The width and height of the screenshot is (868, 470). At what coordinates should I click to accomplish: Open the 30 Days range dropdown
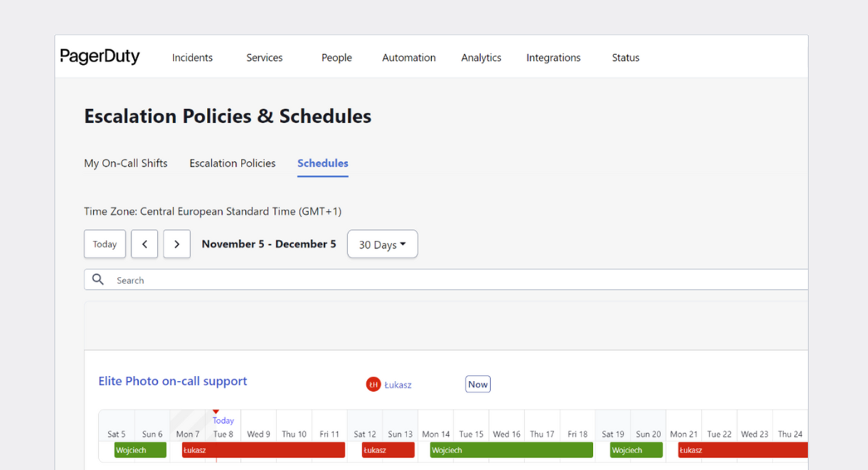click(x=383, y=244)
